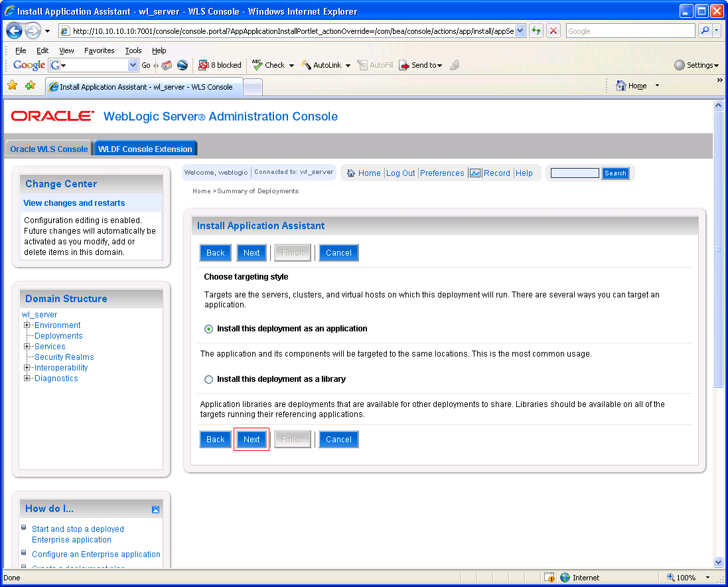Click the Add to Favorites icon
Image resolution: width=728 pixels, height=587 pixels.
pos(30,86)
